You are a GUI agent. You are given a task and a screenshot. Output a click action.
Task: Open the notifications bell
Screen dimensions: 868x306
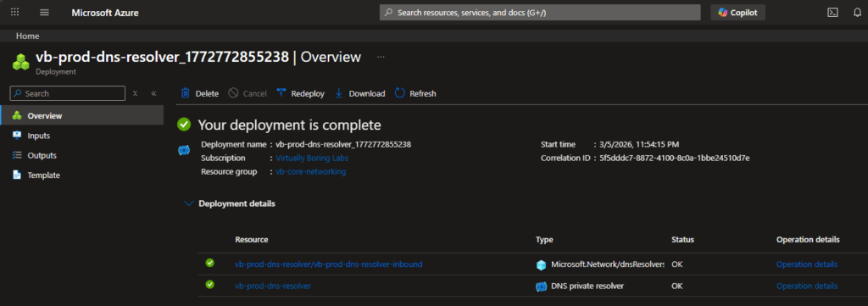pyautogui.click(x=858, y=12)
